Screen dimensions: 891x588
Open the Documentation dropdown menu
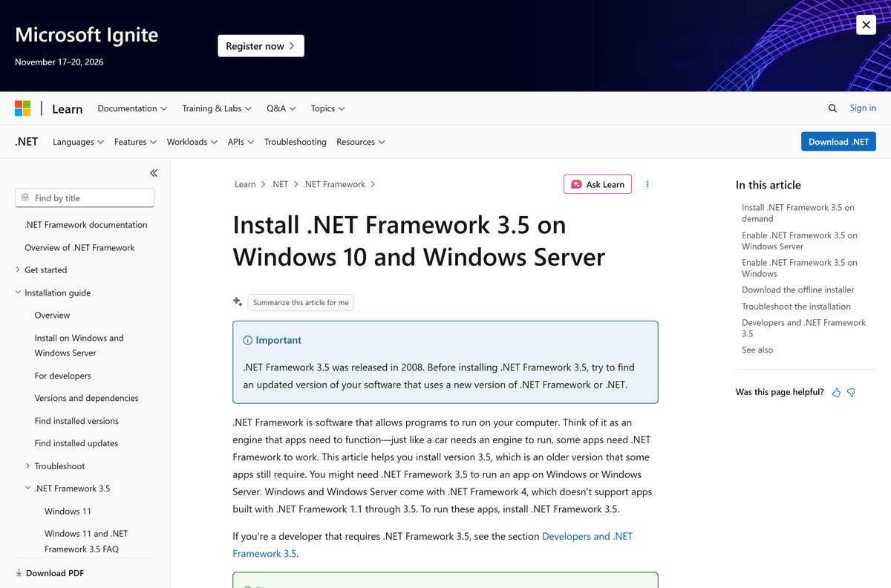point(132,108)
